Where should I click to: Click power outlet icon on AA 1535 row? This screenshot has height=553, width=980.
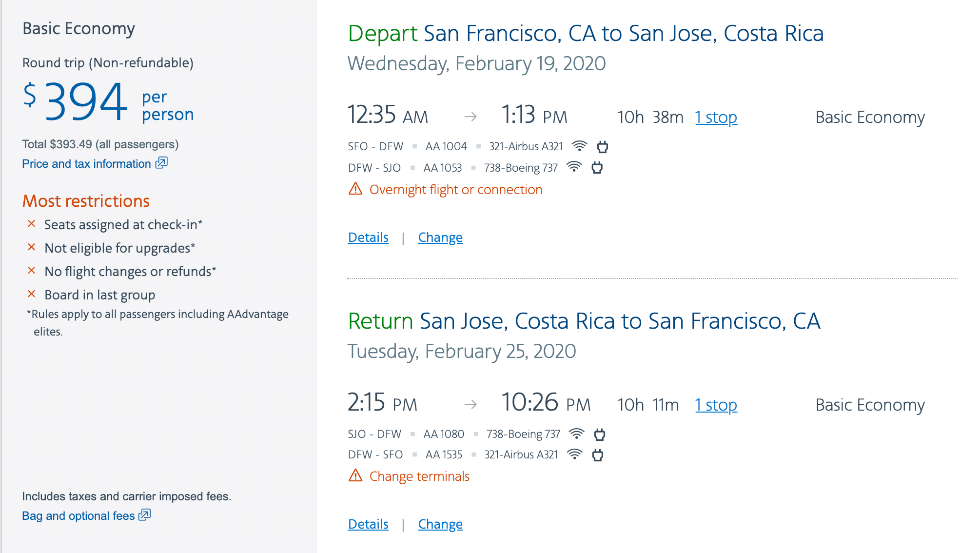click(598, 455)
